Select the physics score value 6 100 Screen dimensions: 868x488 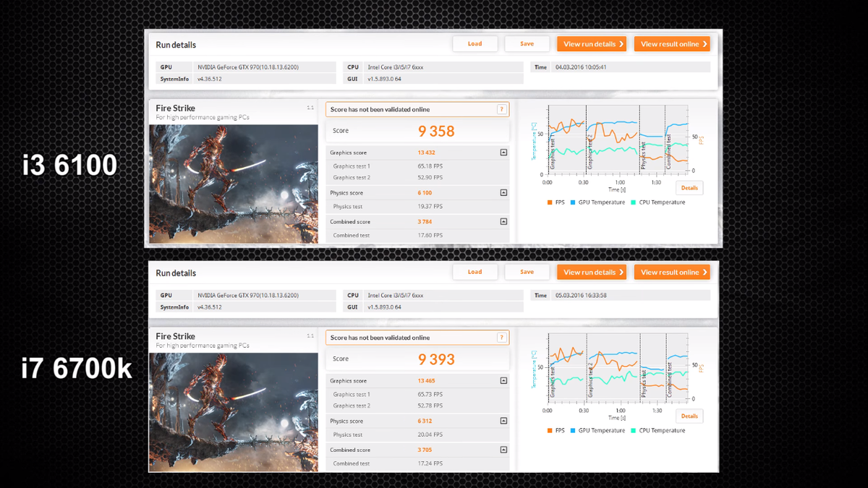[426, 193]
